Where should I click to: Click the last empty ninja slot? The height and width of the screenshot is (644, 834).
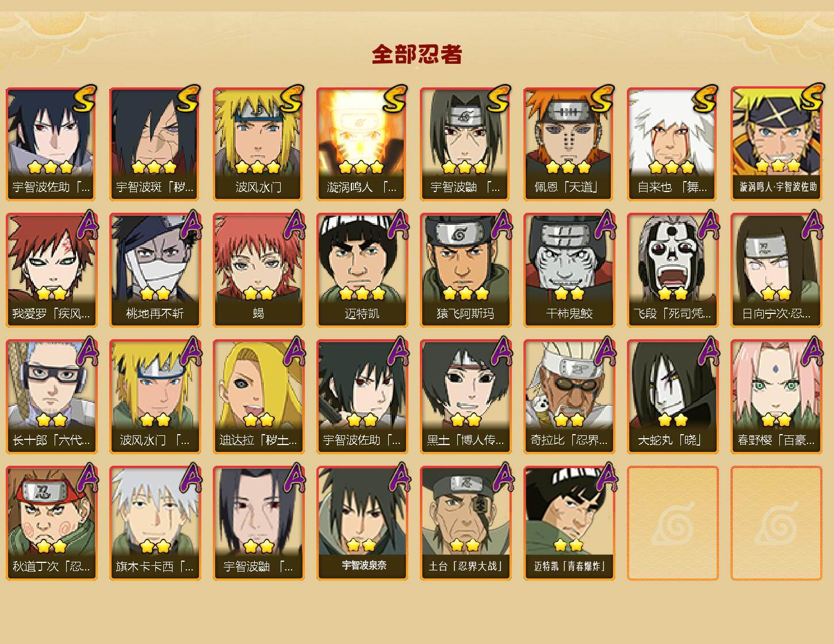[x=776, y=523]
